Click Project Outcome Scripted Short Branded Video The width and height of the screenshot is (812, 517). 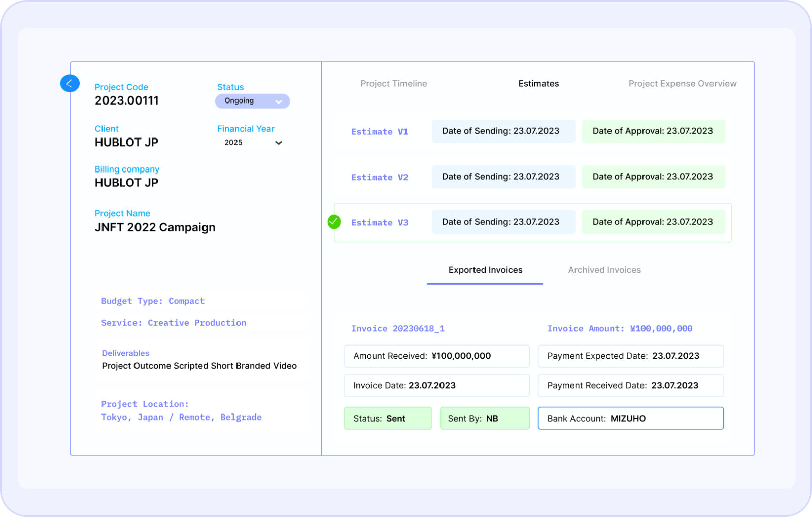tap(199, 366)
